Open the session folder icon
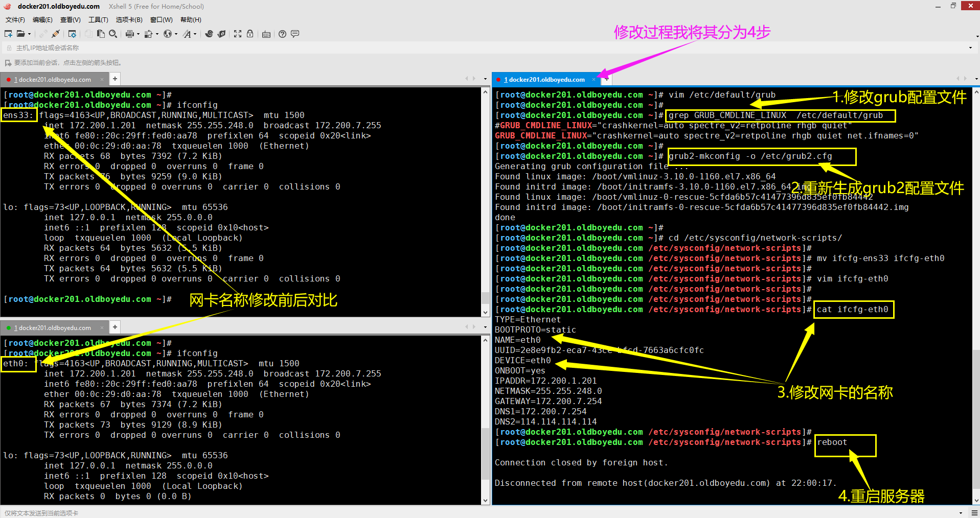The width and height of the screenshot is (980, 518). 21,34
